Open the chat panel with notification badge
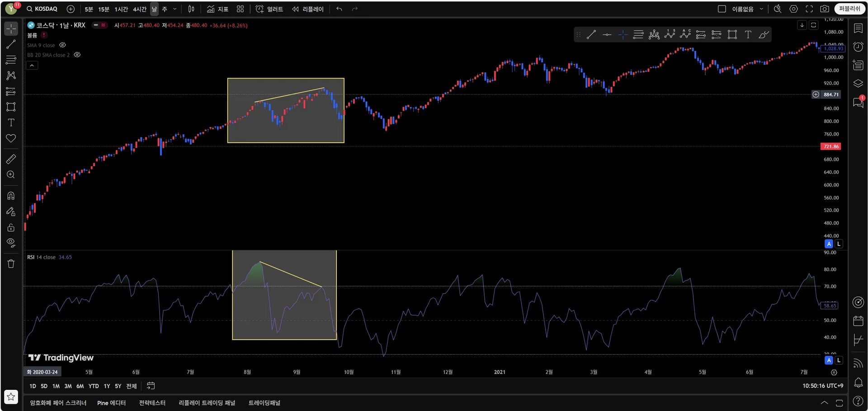The height and width of the screenshot is (411, 868). point(858,102)
